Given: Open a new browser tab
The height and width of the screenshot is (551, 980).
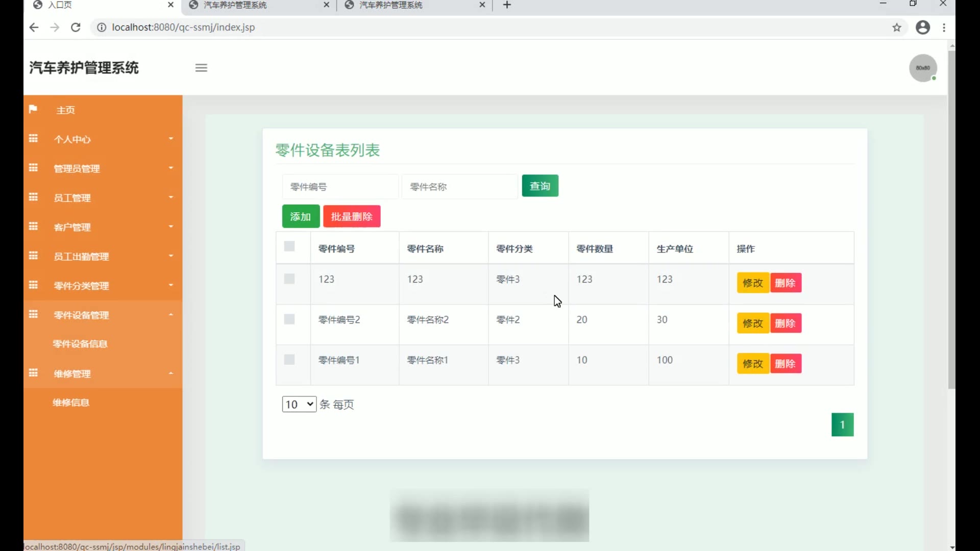Looking at the screenshot, I should pyautogui.click(x=507, y=5).
